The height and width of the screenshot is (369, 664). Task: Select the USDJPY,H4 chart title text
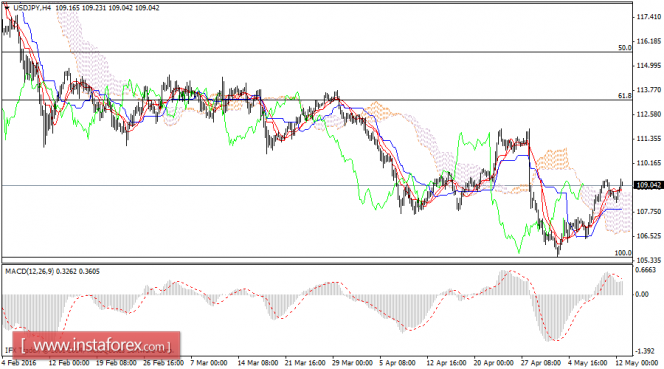[x=32, y=8]
